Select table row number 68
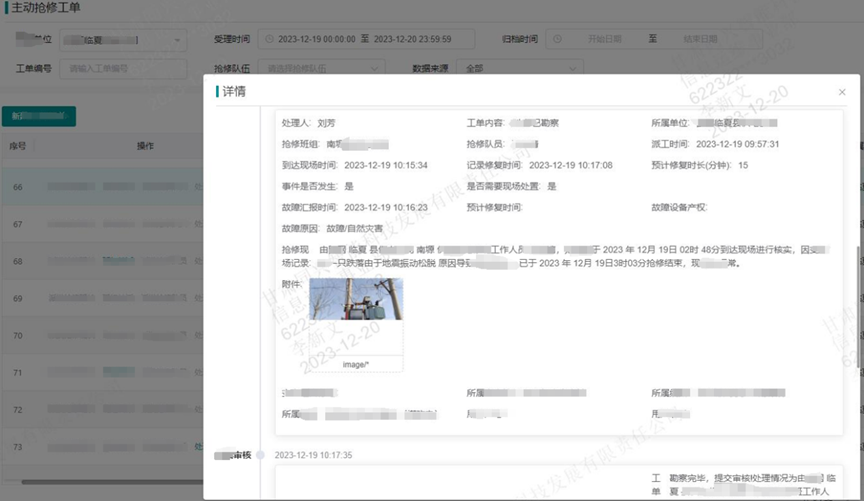The width and height of the screenshot is (864, 501). coord(102,261)
